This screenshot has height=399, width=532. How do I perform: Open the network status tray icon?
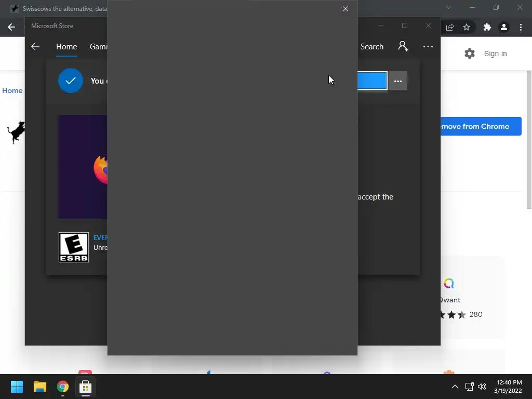pyautogui.click(x=470, y=387)
